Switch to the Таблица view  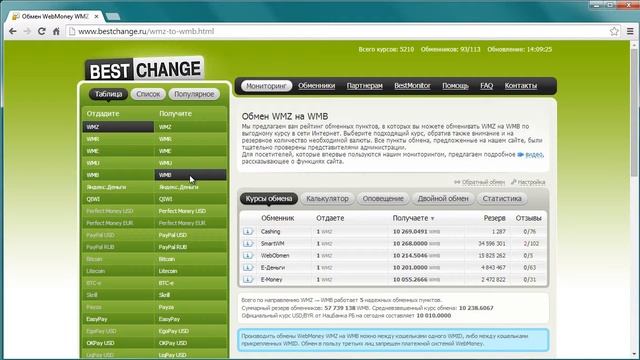coord(108,94)
